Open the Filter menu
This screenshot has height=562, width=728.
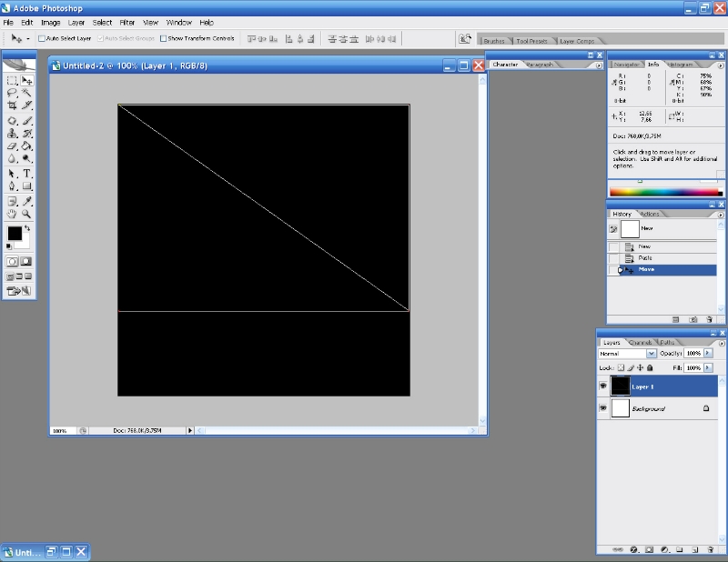[127, 22]
